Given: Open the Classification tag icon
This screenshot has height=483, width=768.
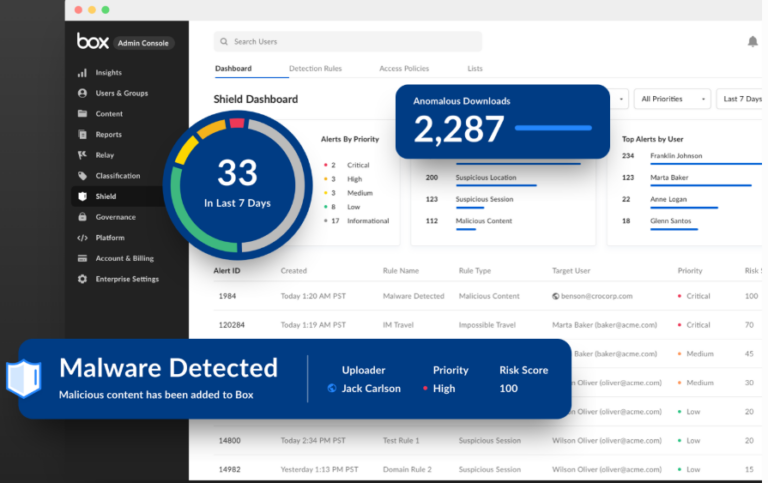Looking at the screenshot, I should [82, 175].
